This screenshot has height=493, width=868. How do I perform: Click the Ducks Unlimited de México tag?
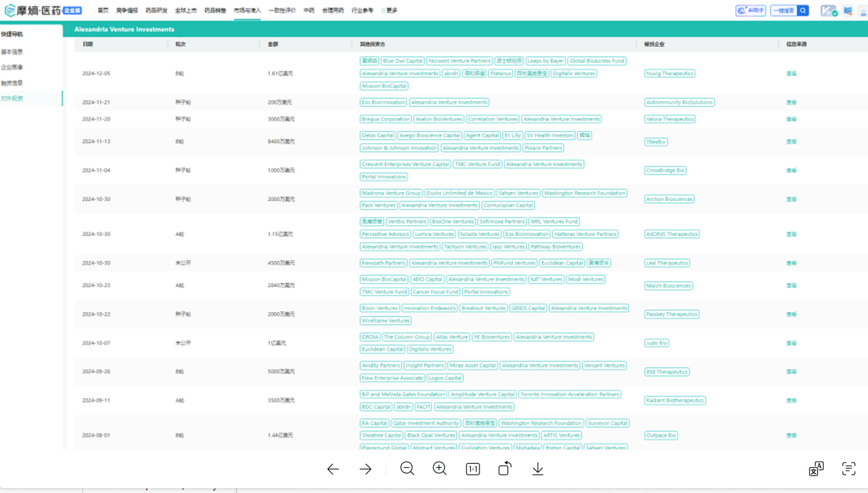[459, 193]
